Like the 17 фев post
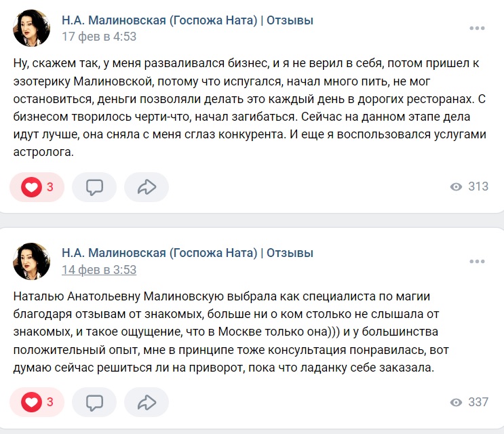The width and height of the screenshot is (504, 434). pos(37,187)
